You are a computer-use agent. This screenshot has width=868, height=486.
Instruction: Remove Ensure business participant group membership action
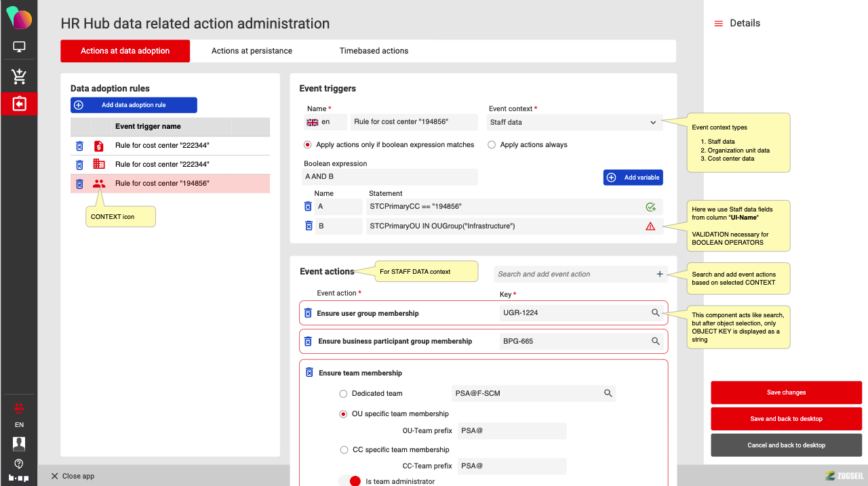pos(308,342)
